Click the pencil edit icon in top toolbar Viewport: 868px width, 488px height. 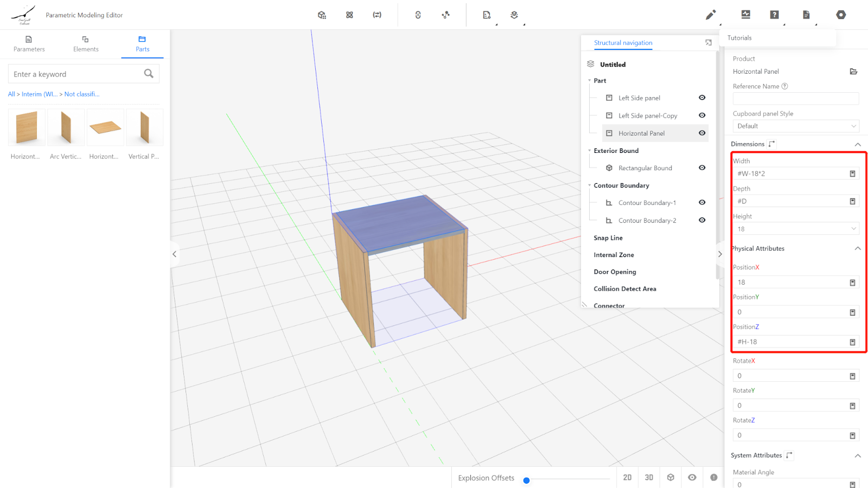(710, 15)
